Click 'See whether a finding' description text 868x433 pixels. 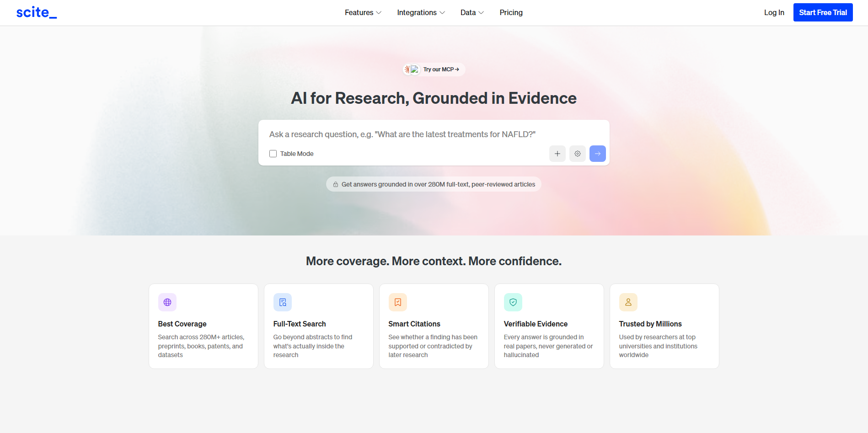[x=433, y=346]
